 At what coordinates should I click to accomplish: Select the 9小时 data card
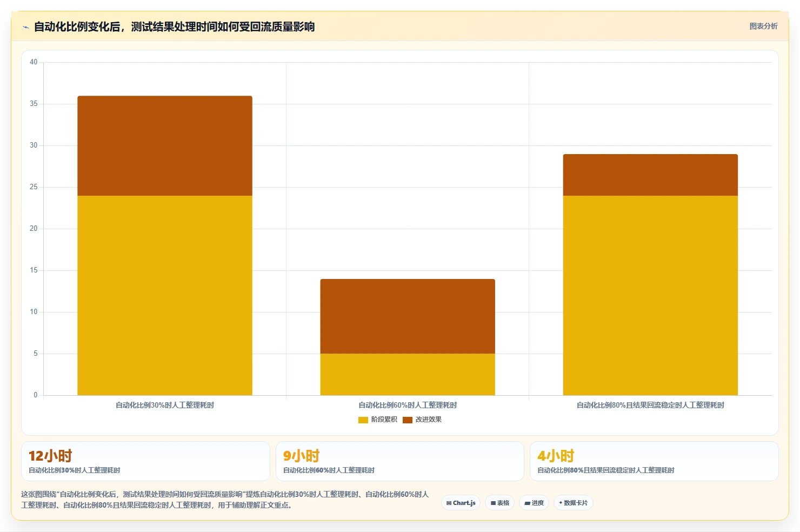[400, 461]
